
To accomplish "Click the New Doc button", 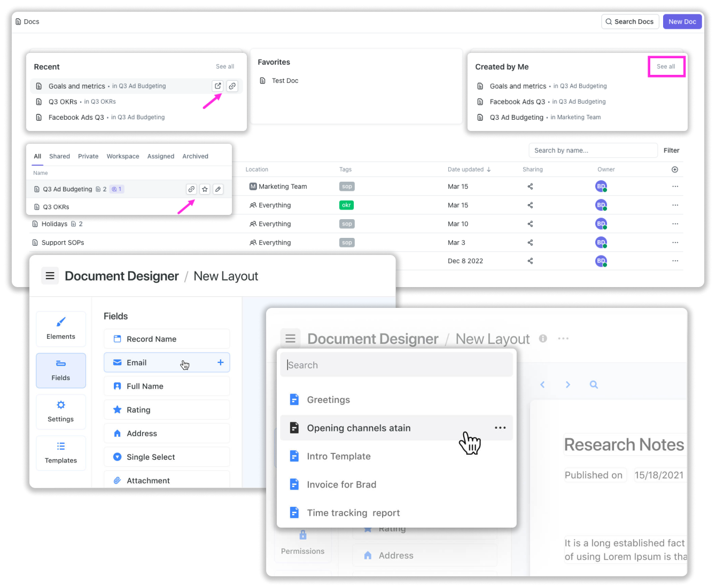I will pyautogui.click(x=682, y=21).
